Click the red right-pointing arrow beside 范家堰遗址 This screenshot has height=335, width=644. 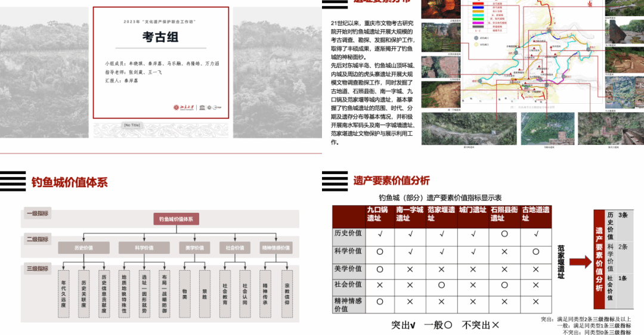click(x=578, y=262)
